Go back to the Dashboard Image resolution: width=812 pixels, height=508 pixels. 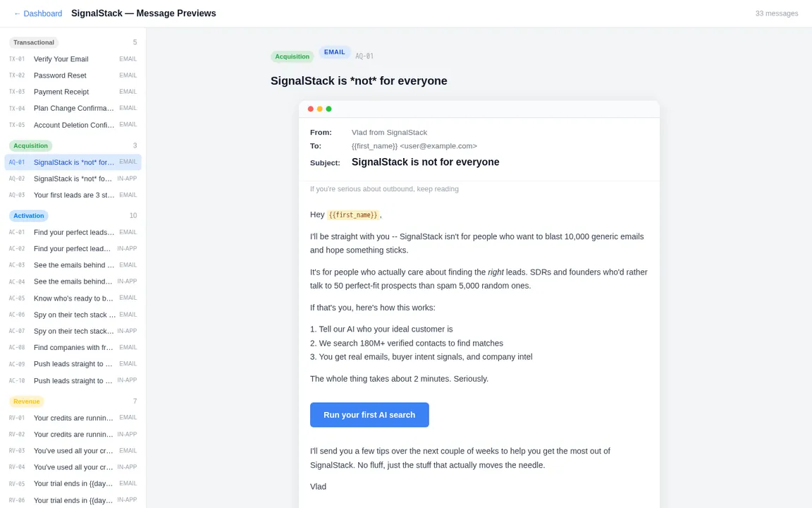click(38, 13)
